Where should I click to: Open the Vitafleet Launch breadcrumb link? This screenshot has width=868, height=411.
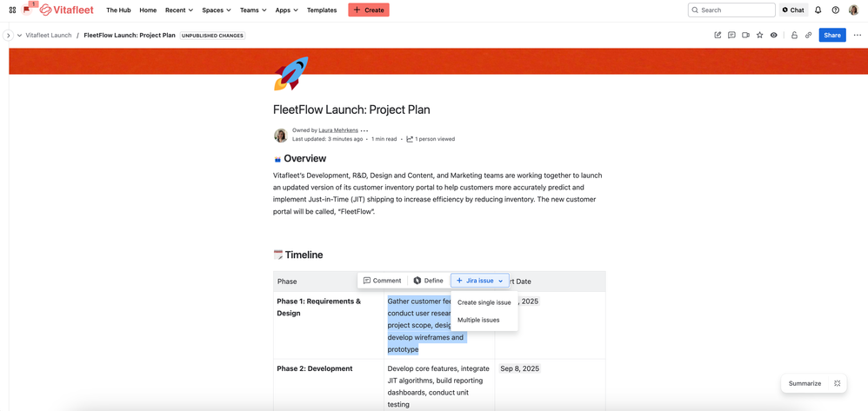[x=48, y=36]
